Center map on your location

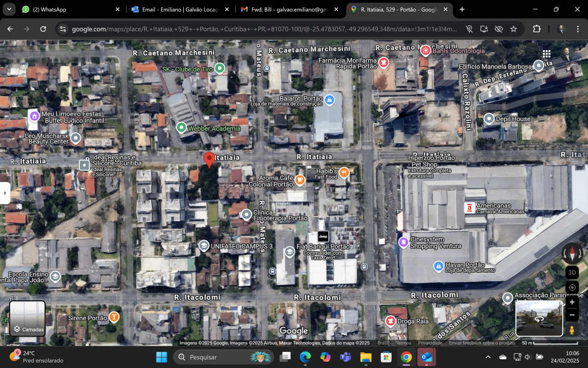click(572, 287)
